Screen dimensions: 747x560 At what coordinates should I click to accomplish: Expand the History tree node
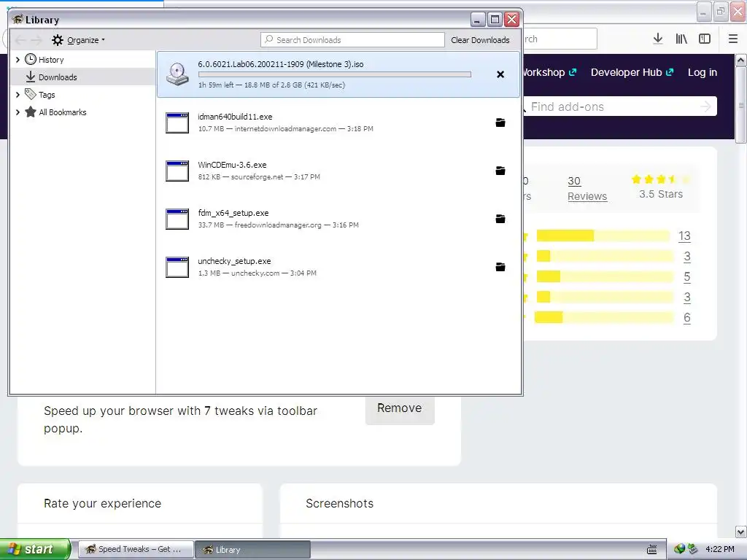[x=18, y=60]
